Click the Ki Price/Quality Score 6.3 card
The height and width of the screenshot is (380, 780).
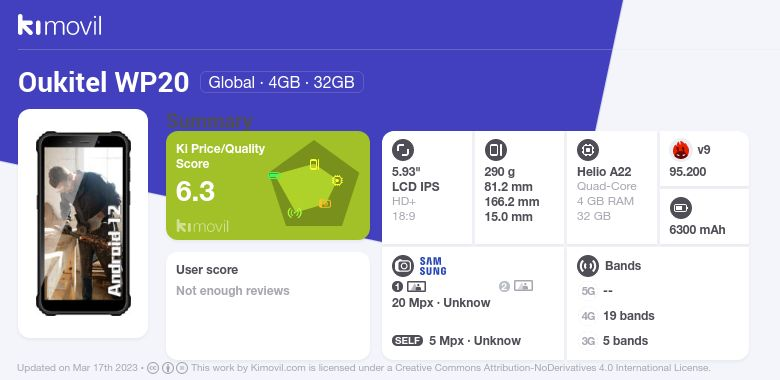268,186
